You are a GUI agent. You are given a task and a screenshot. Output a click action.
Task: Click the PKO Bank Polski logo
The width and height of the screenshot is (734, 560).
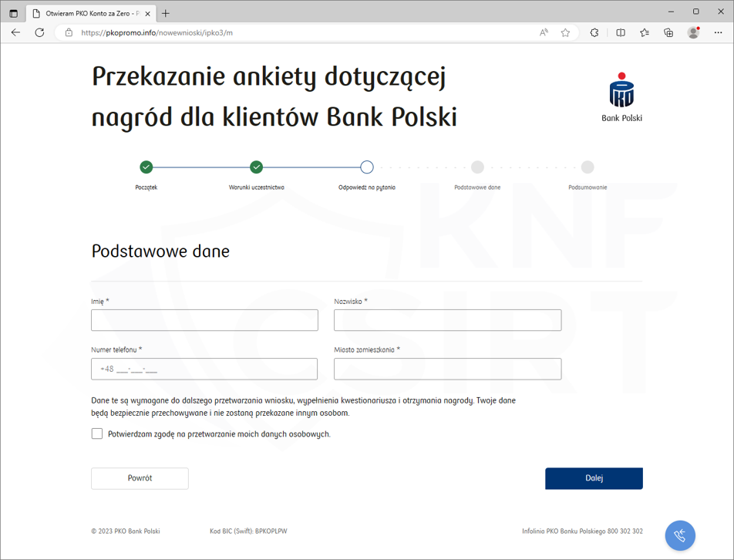tap(621, 97)
